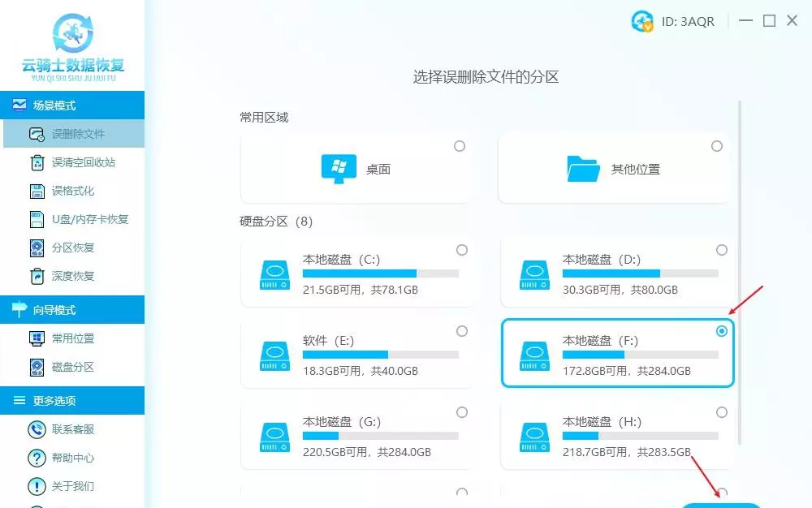Open 常用位置 in wizard mode
Screen dimensions: 812x508
point(72,338)
